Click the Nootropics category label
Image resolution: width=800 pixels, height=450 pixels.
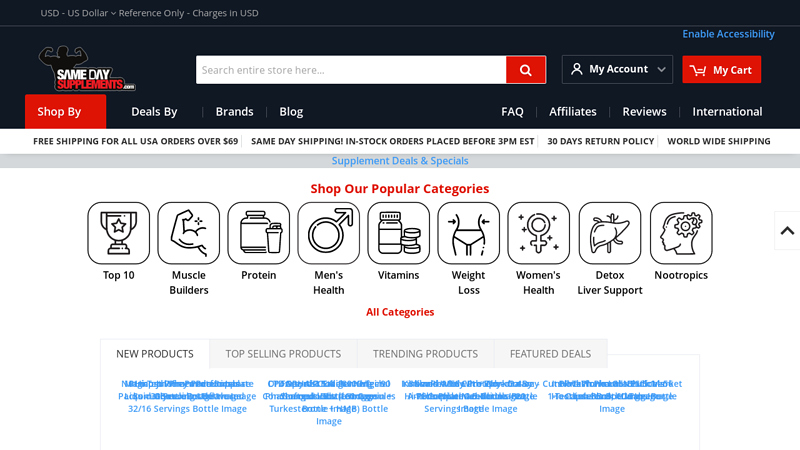coord(681,275)
